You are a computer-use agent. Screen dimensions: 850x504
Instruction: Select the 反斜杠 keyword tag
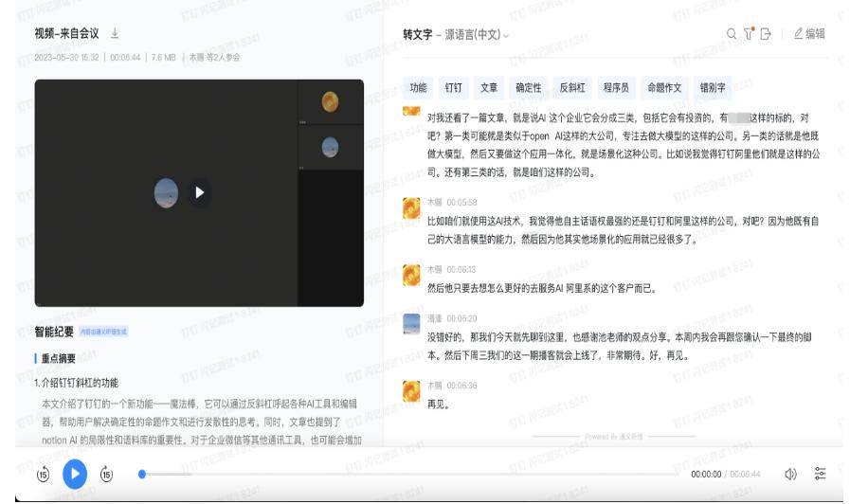pos(571,88)
